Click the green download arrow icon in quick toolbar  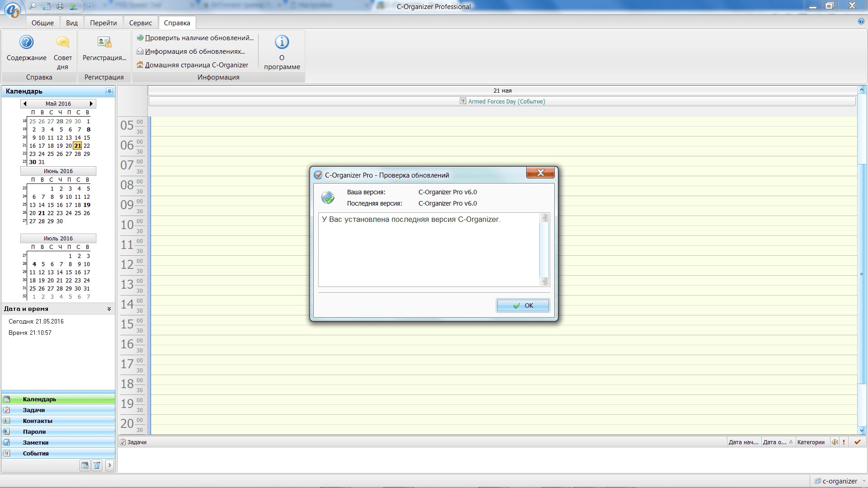(x=73, y=6)
